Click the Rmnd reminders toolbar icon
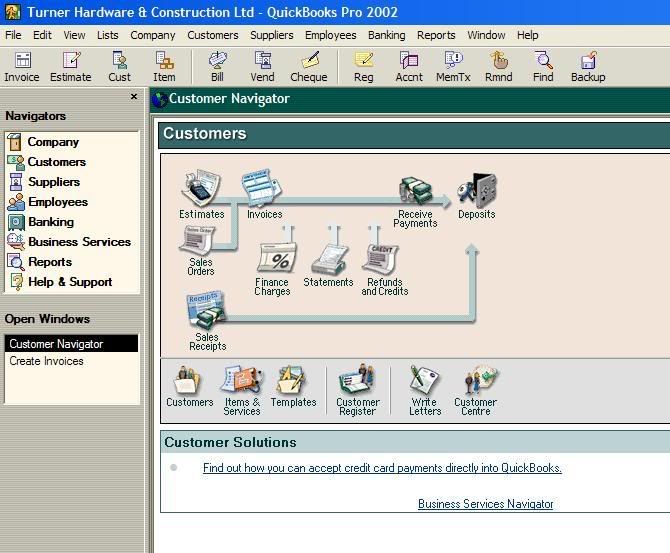The height and width of the screenshot is (553, 670). [x=499, y=67]
